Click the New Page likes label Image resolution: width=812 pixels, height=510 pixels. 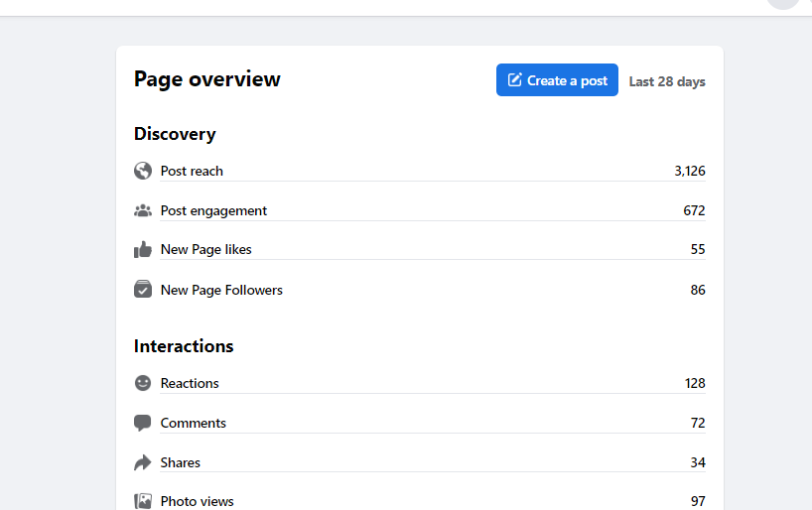205,249
